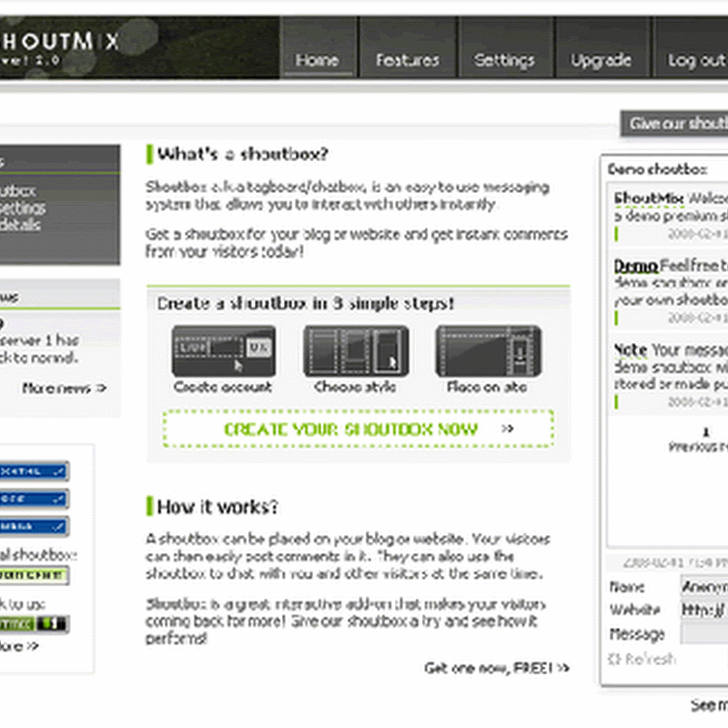Screen dimensions: 728x728
Task: Click the CSS validation badge
Action: (x=35, y=499)
